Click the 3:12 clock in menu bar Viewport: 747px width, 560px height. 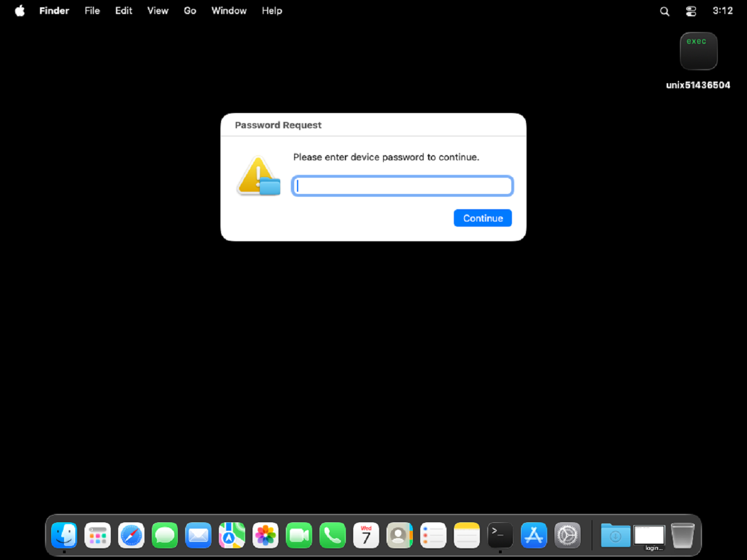click(723, 11)
